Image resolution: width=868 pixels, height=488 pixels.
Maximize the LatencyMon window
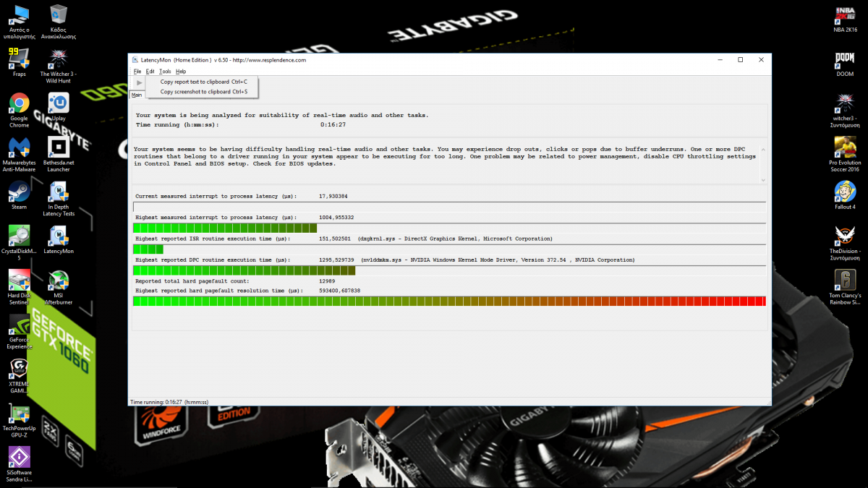pos(740,60)
